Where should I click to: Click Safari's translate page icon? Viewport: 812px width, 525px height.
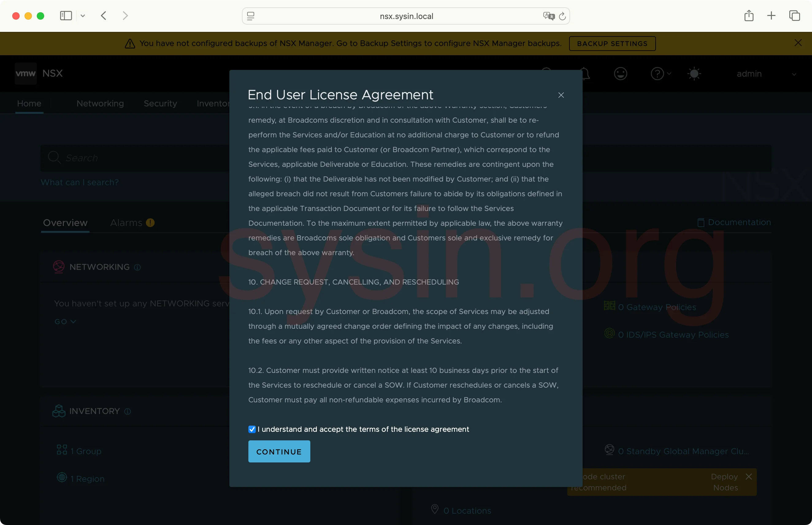pyautogui.click(x=549, y=16)
